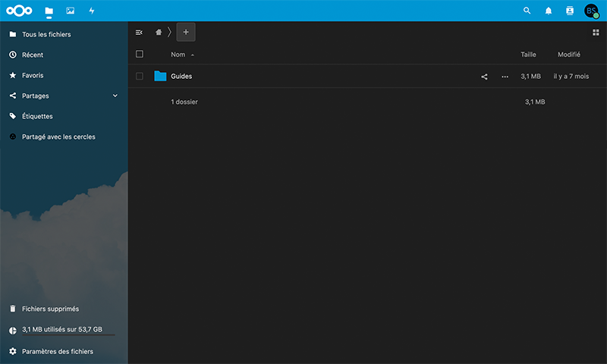Go to the home breadcrumb icon

(159, 32)
